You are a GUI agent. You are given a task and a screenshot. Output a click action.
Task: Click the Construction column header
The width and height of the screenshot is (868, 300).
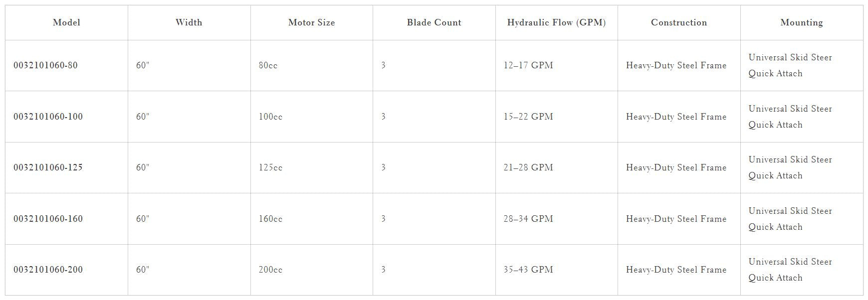click(x=679, y=22)
